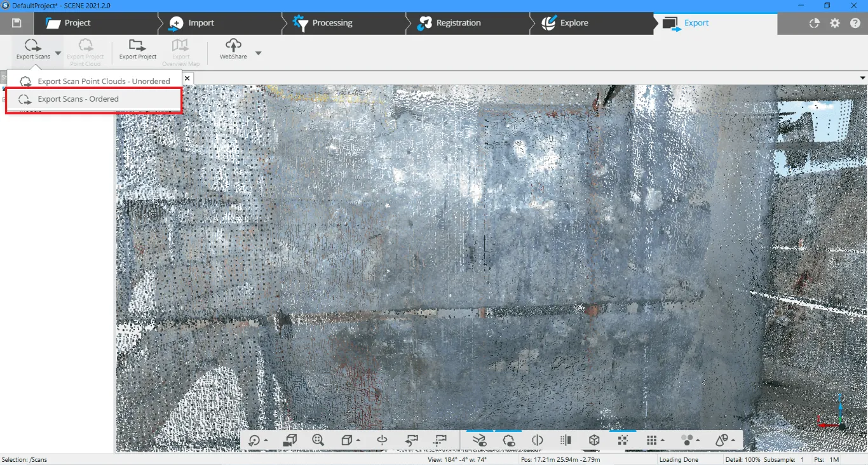This screenshot has width=868, height=465.
Task: Expand the WebShare dropdown arrow
Action: point(258,53)
